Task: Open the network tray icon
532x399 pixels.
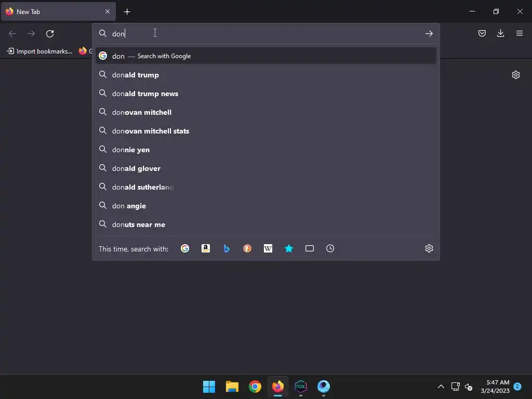Action: pyautogui.click(x=455, y=387)
